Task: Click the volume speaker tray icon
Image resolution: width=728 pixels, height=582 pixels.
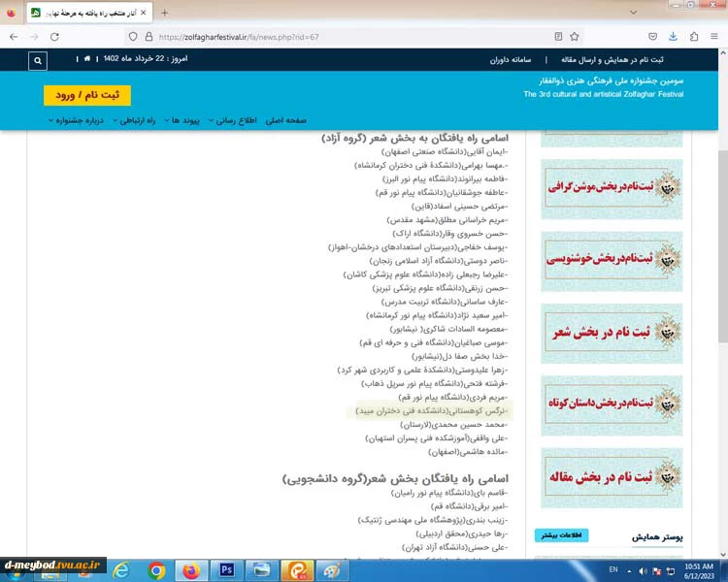Action: [x=644, y=571]
